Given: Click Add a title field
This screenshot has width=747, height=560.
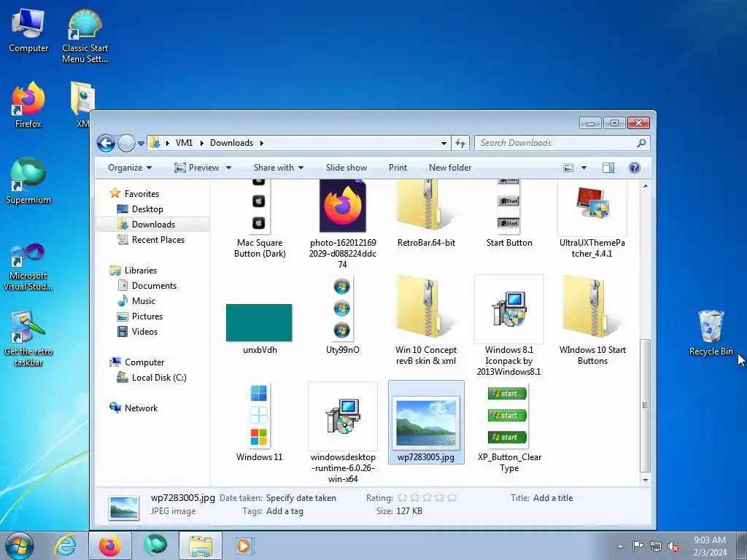Looking at the screenshot, I should pyautogui.click(x=553, y=497).
